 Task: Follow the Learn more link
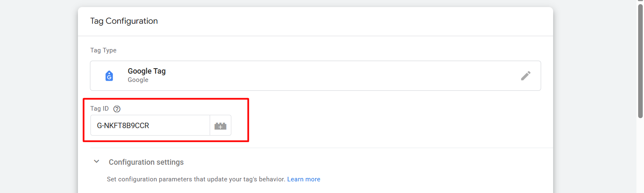tap(303, 179)
